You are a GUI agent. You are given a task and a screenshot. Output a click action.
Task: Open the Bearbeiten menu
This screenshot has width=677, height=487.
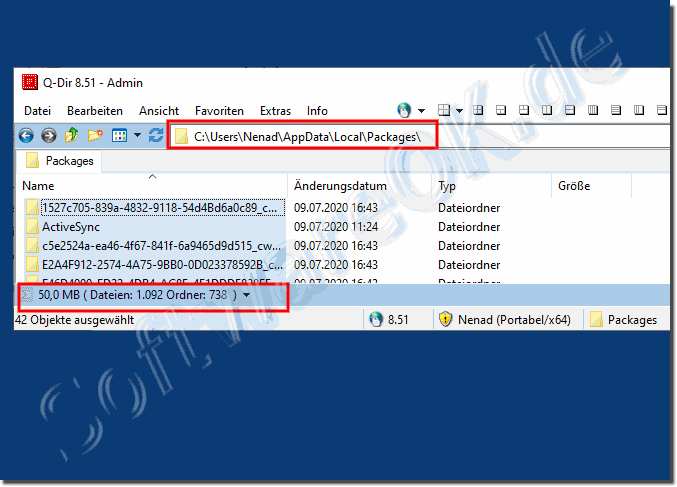coord(95,111)
